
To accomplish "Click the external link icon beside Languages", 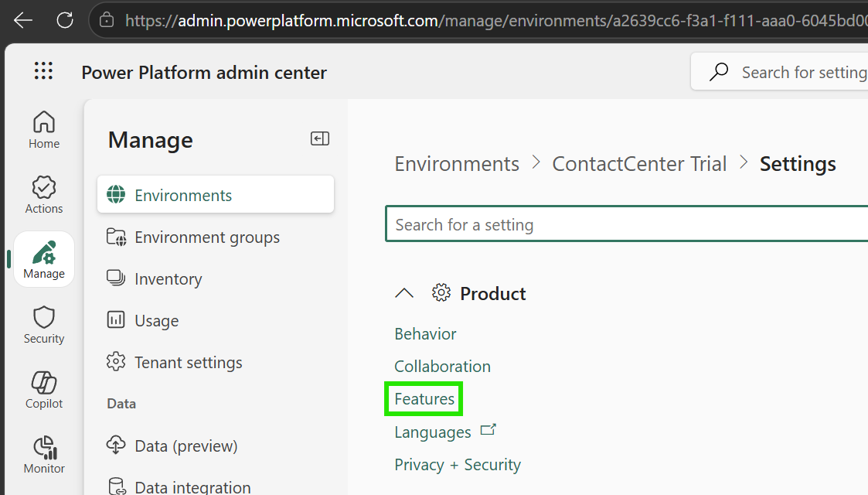I will pos(488,430).
